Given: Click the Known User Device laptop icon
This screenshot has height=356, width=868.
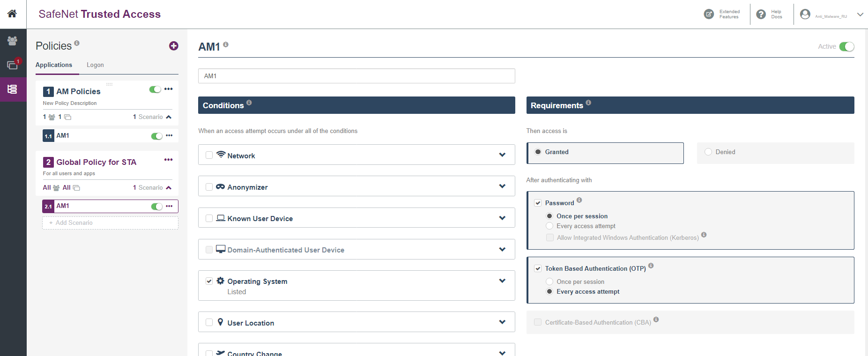Looking at the screenshot, I should [221, 218].
